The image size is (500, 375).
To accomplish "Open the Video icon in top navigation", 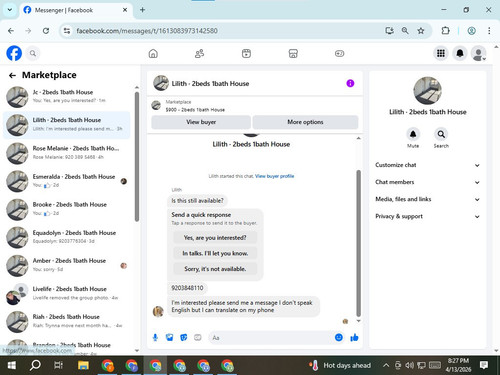I will point(246,53).
